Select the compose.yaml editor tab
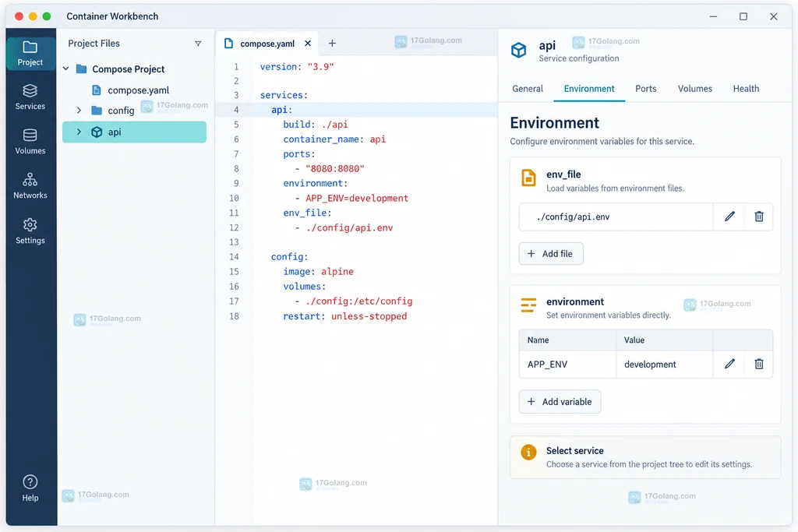798x532 pixels. (x=267, y=44)
